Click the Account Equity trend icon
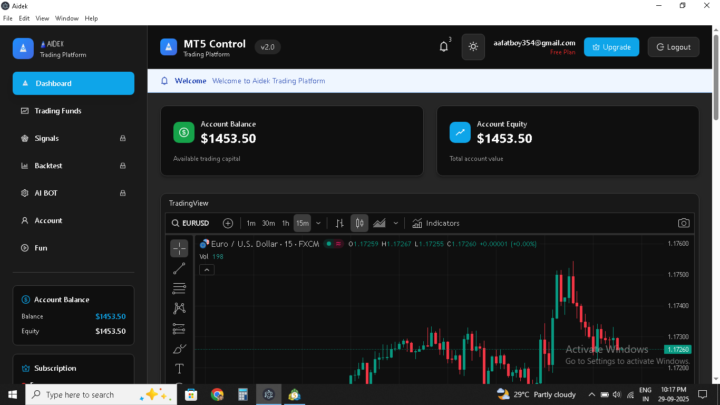The height and width of the screenshot is (405, 720). click(460, 133)
